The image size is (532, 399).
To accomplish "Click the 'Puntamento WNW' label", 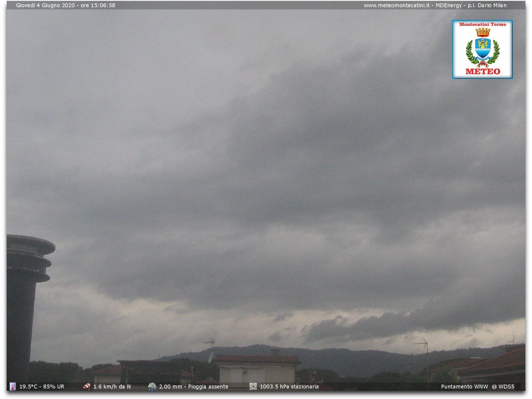I will (x=465, y=387).
